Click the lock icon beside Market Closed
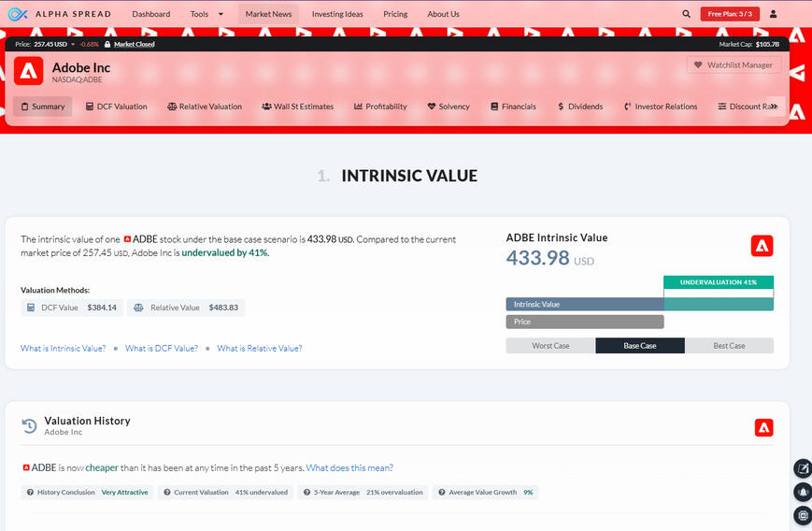This screenshot has width=812, height=531. pos(107,45)
